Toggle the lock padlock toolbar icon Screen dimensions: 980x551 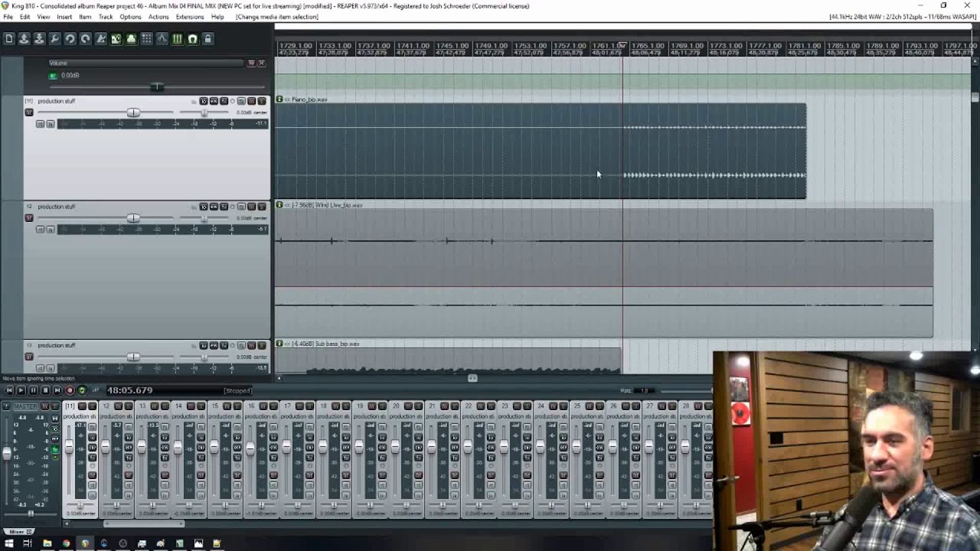[207, 39]
